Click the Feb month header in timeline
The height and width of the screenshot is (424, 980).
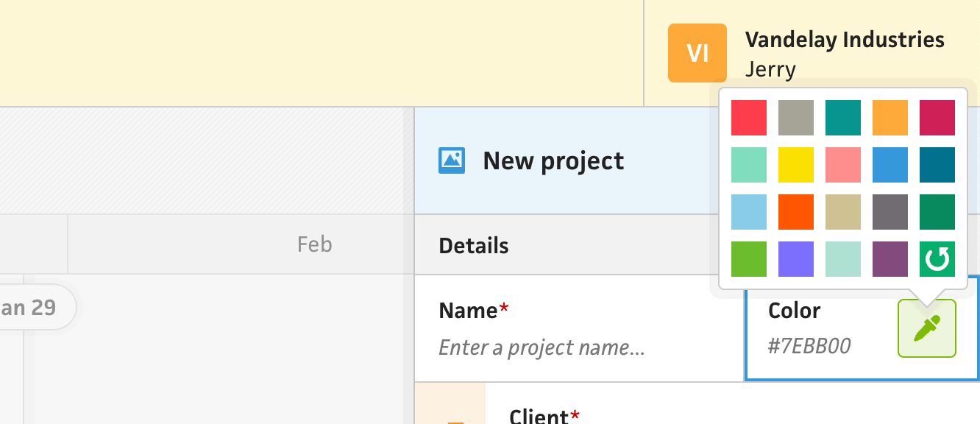(314, 244)
